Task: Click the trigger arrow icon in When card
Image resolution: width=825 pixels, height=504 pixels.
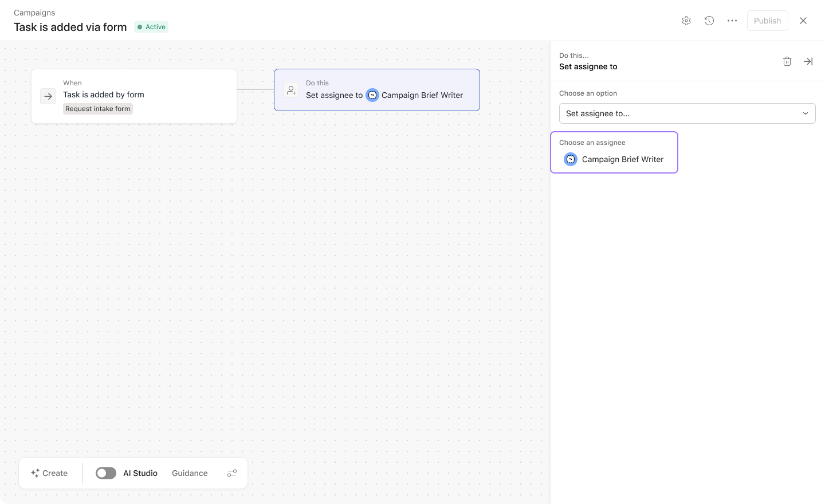Action: pyautogui.click(x=48, y=96)
